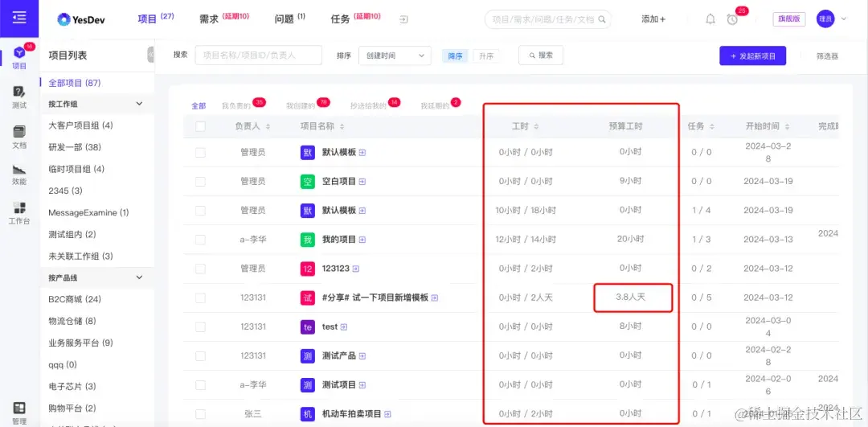Sort by 负责人 column arrows
Viewport: 868px width, 427px height.
[268, 127]
